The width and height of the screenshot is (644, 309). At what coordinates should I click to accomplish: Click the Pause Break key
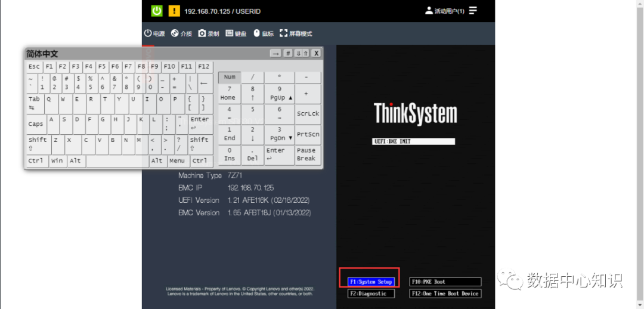point(308,155)
